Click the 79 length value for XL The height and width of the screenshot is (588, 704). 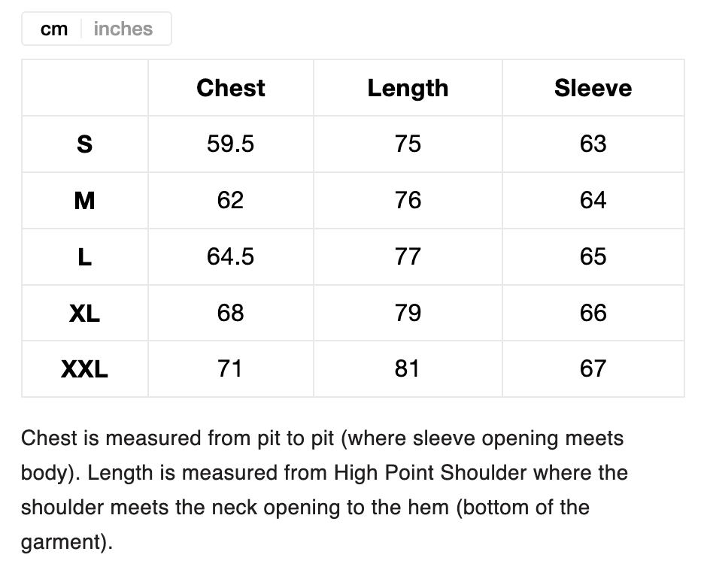click(408, 313)
